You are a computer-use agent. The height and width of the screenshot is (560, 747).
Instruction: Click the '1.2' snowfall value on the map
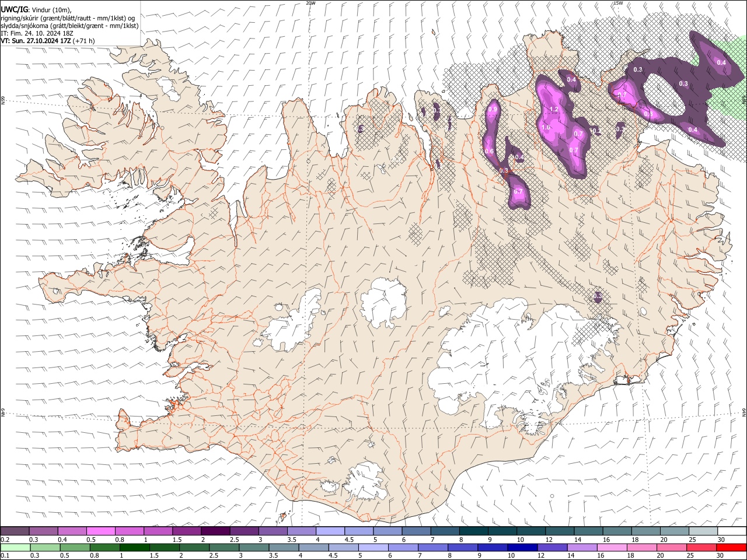[554, 109]
